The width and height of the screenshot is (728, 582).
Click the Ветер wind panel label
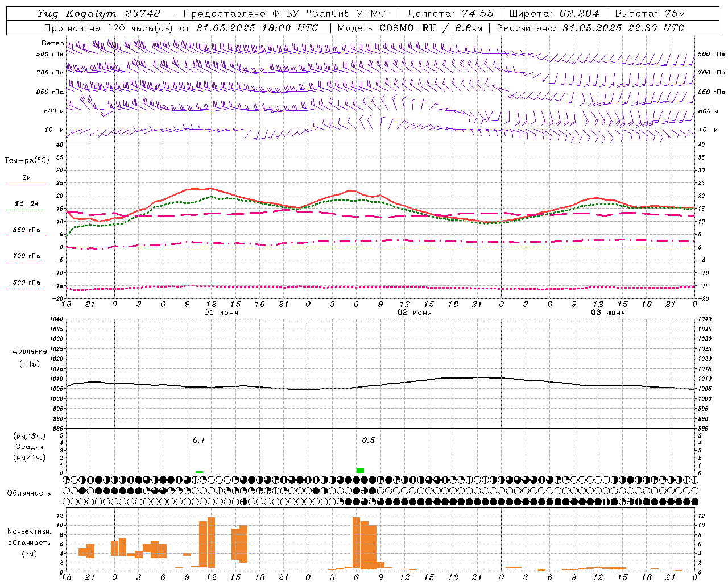pyautogui.click(x=52, y=43)
